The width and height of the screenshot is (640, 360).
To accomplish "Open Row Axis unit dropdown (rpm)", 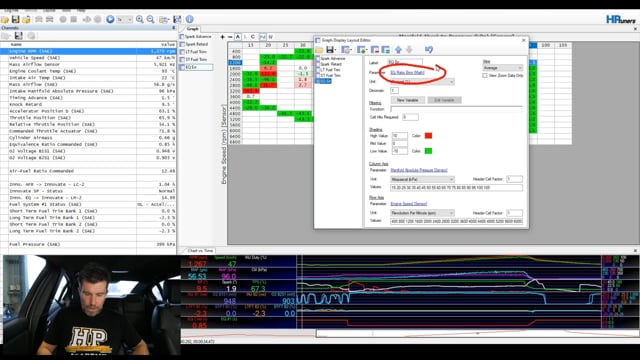I will (422, 213).
